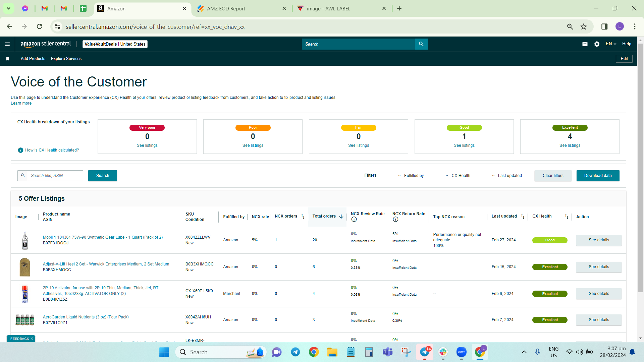Close the FEEDBACK widget
644x362 pixels.
point(32,339)
